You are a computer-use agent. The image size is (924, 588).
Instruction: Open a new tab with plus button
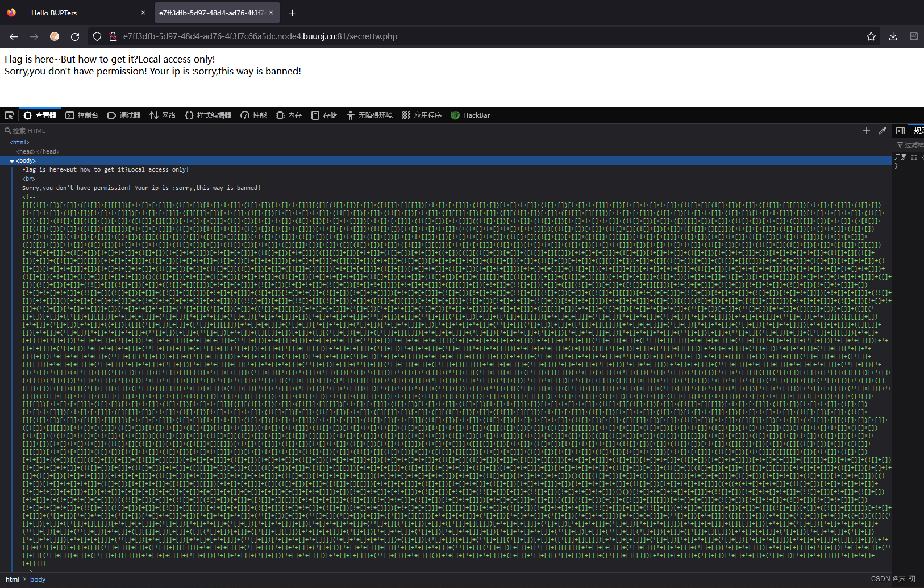coord(292,13)
